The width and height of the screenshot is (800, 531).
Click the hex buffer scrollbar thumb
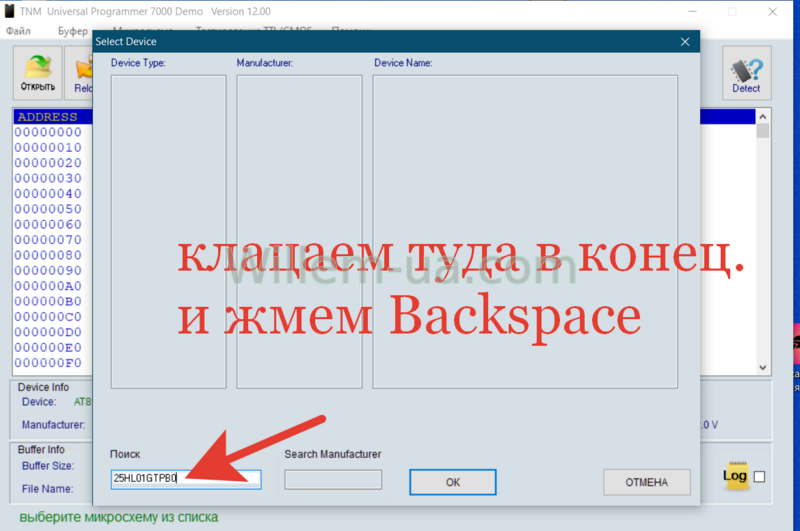pyautogui.click(x=763, y=131)
